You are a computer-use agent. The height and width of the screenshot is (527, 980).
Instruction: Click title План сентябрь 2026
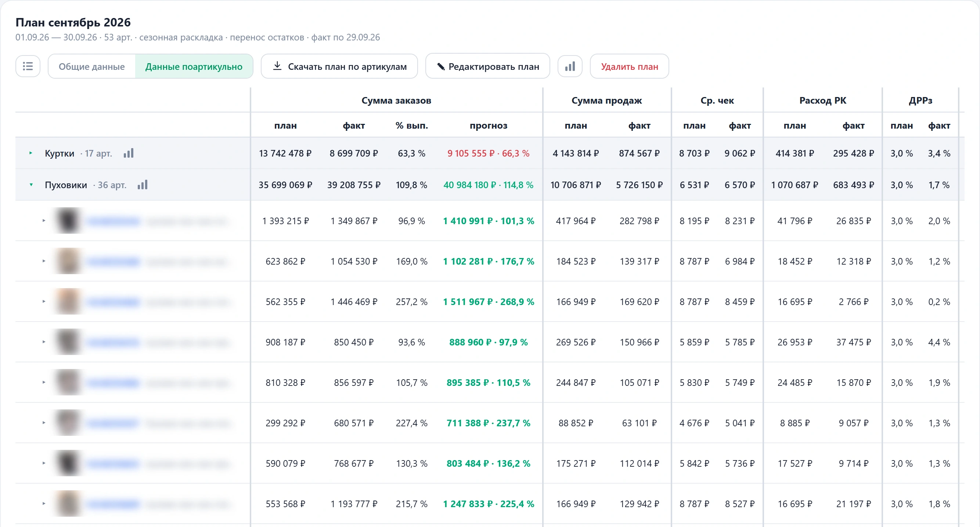tap(73, 22)
